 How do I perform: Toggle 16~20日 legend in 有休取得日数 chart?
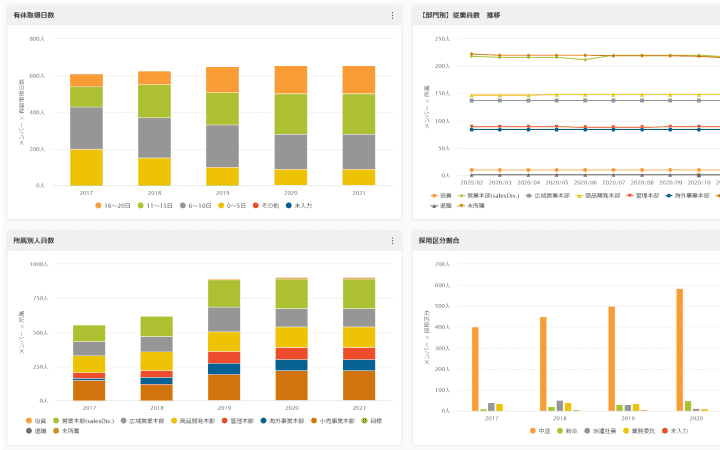113,206
